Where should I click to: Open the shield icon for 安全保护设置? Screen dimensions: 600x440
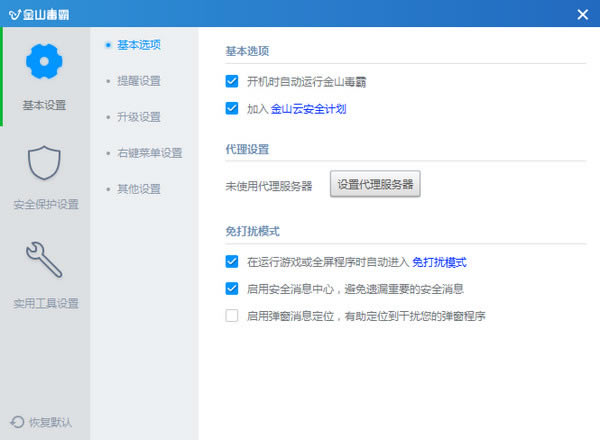click(45, 162)
